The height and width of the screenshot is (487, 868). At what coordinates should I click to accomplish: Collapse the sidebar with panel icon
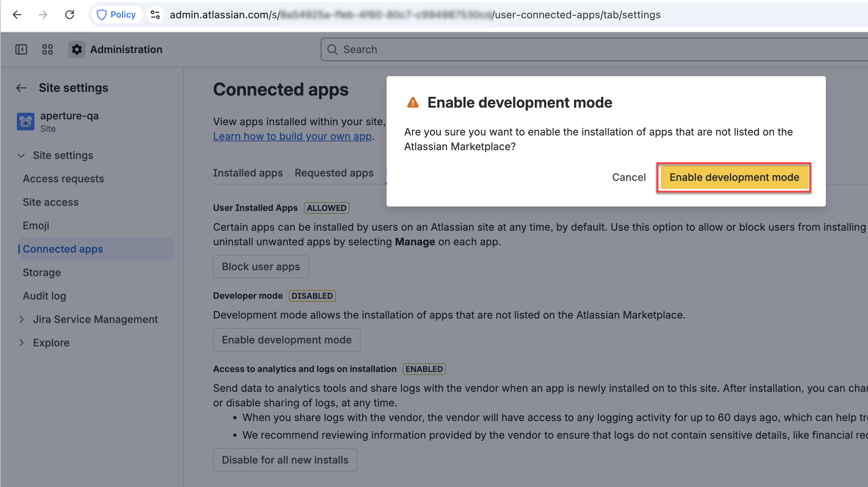[21, 49]
